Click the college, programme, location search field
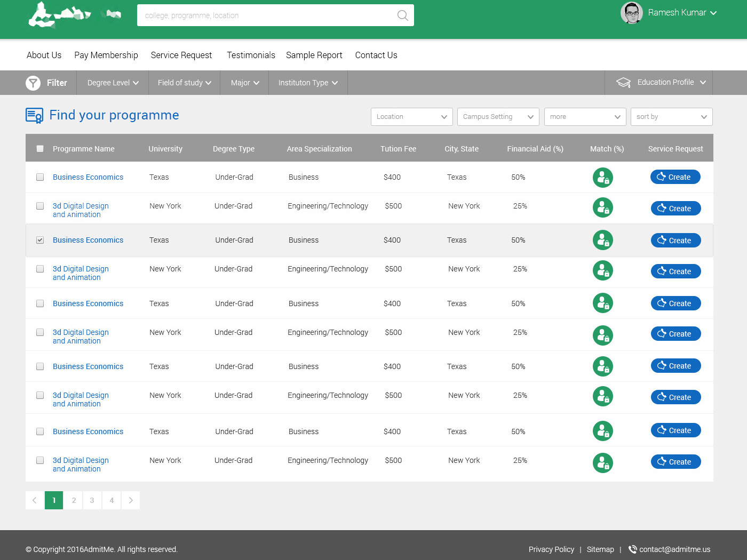Image resolution: width=747 pixels, height=560 pixels. point(267,15)
